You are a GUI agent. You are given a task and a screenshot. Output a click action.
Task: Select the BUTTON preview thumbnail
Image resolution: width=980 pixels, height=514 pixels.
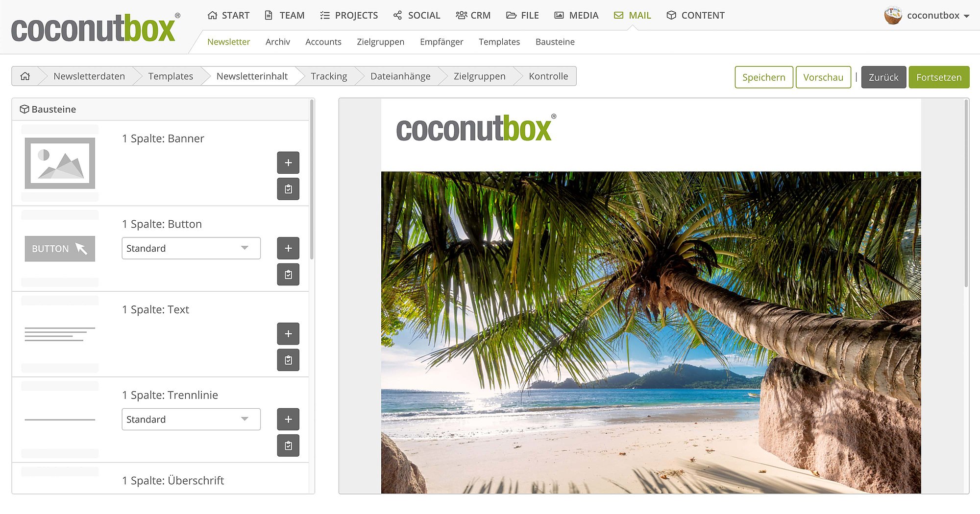60,249
